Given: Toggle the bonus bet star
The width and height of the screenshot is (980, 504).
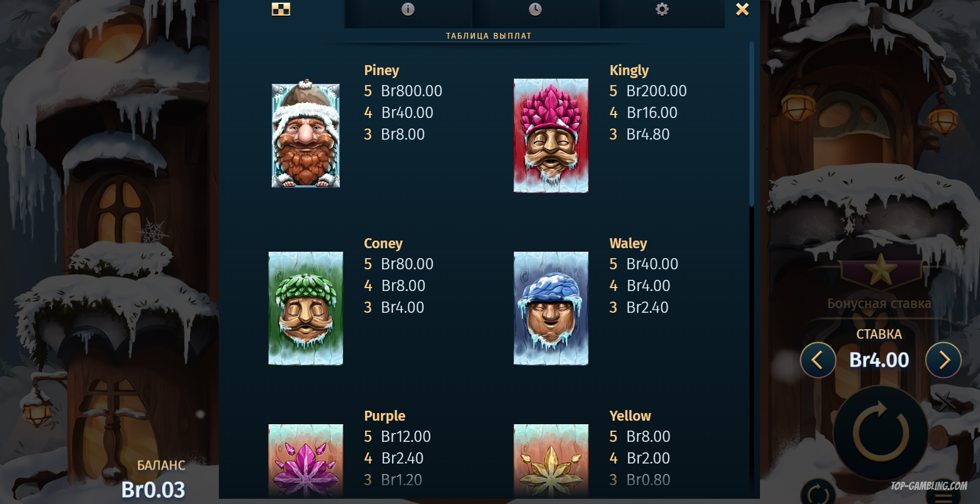Looking at the screenshot, I should [x=880, y=271].
